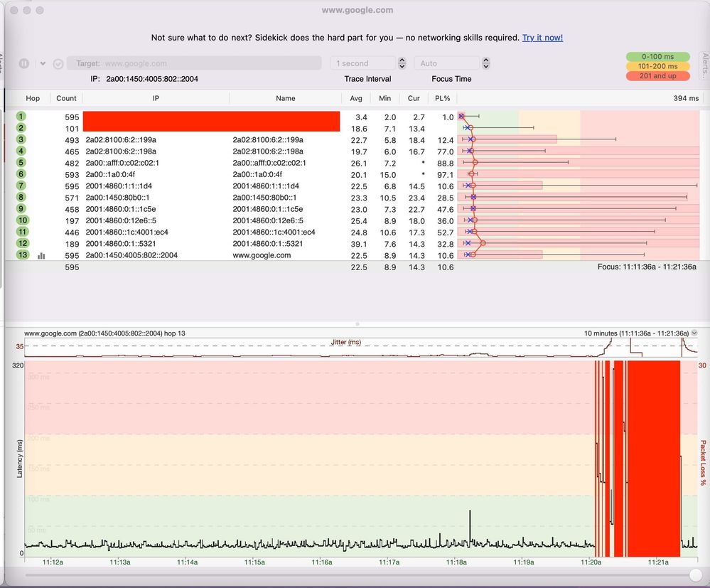This screenshot has height=588, width=710.
Task: Open the Focus Time Auto combo box
Action: [x=447, y=63]
